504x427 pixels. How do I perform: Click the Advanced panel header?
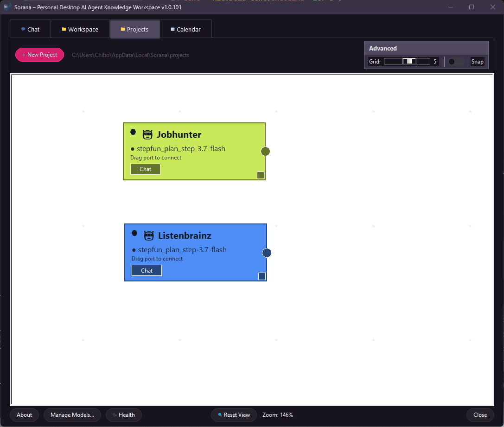(x=426, y=48)
